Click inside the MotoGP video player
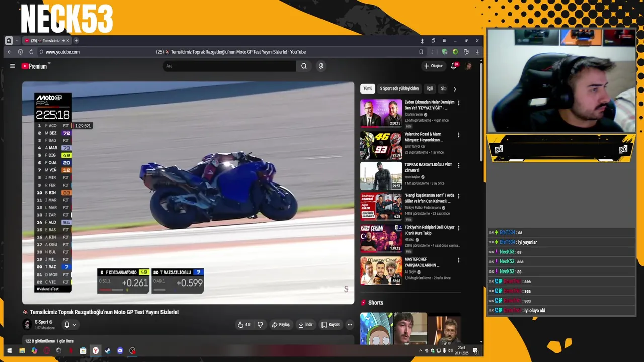 (x=188, y=193)
